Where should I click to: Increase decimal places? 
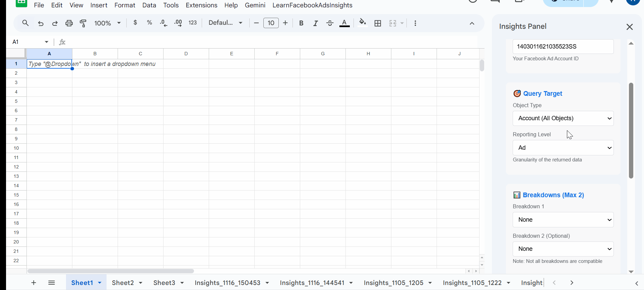click(x=178, y=23)
